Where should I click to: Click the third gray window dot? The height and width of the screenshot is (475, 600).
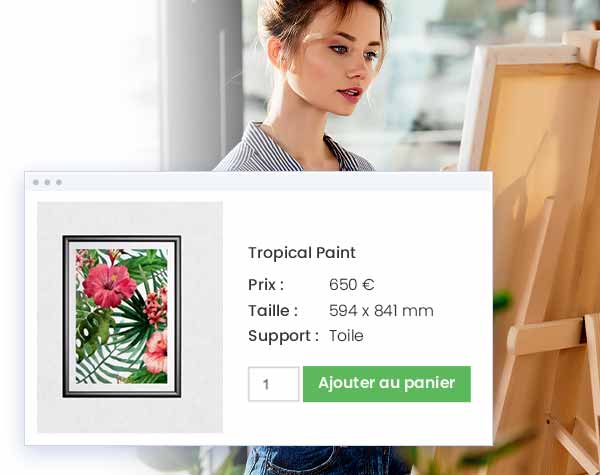point(59,182)
